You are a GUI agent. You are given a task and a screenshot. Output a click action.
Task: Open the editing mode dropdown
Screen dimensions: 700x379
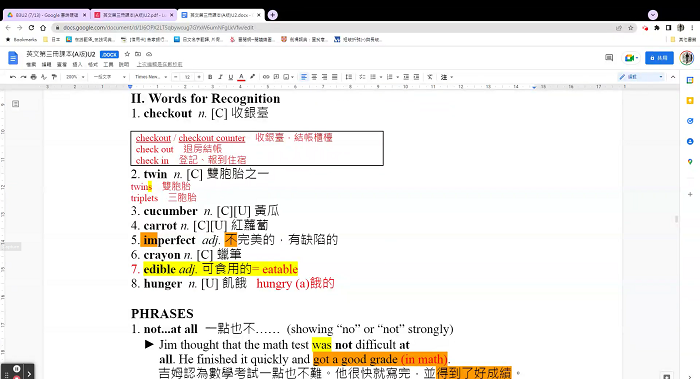click(641, 77)
